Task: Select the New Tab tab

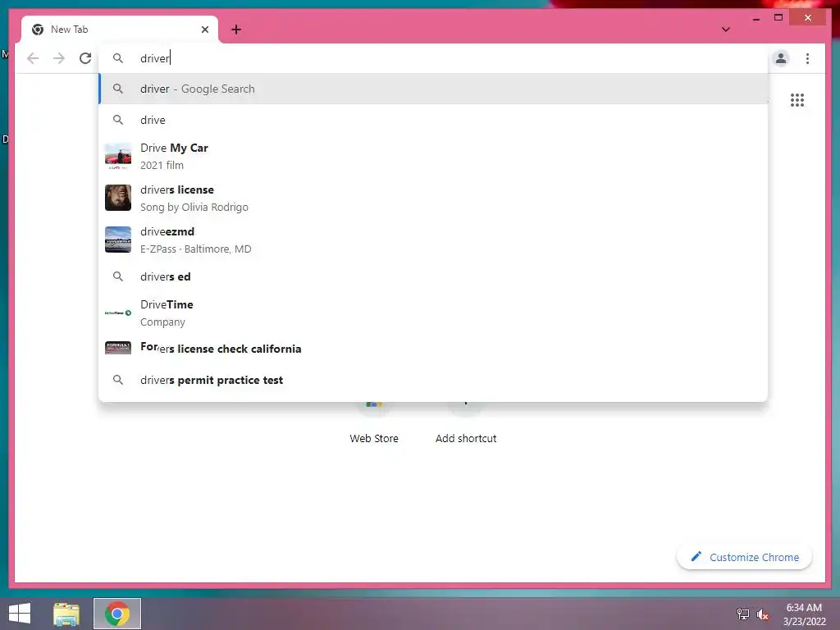Action: coord(120,30)
